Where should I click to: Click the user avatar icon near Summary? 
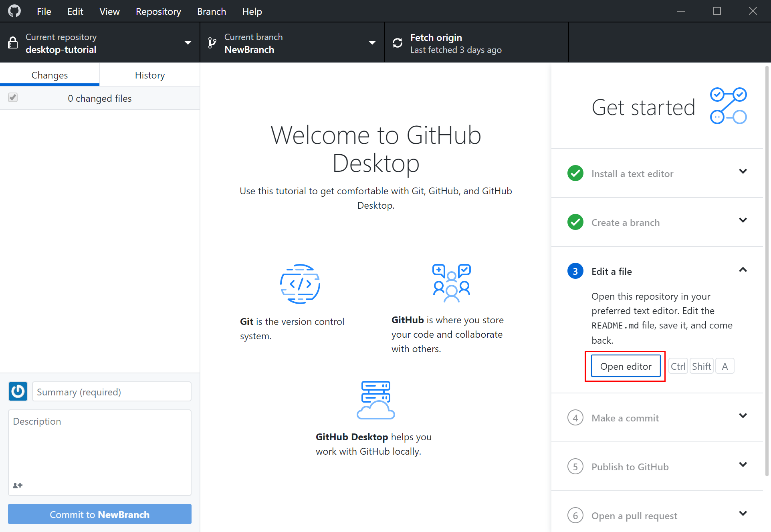tap(18, 391)
